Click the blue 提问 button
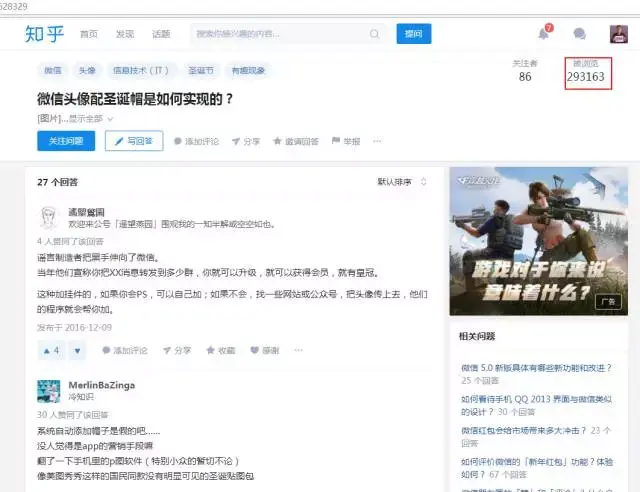This screenshot has width=640, height=492. point(413,33)
